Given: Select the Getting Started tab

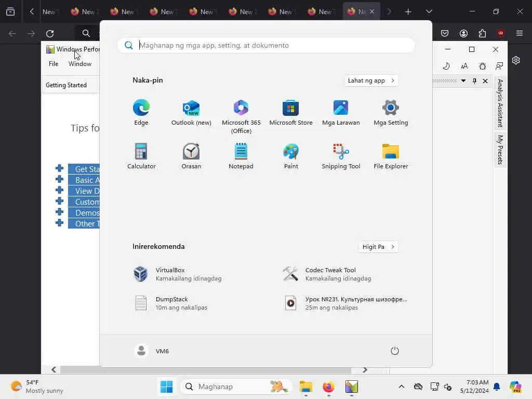Looking at the screenshot, I should click(66, 85).
